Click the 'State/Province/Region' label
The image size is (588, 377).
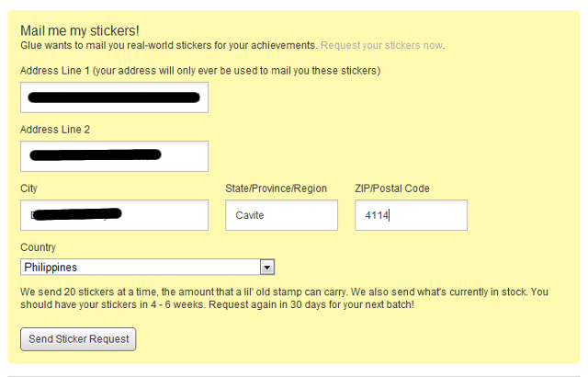pos(276,188)
